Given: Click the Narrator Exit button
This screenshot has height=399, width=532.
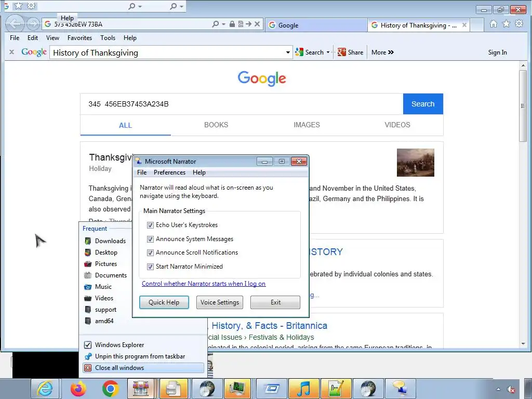Looking at the screenshot, I should tap(275, 302).
